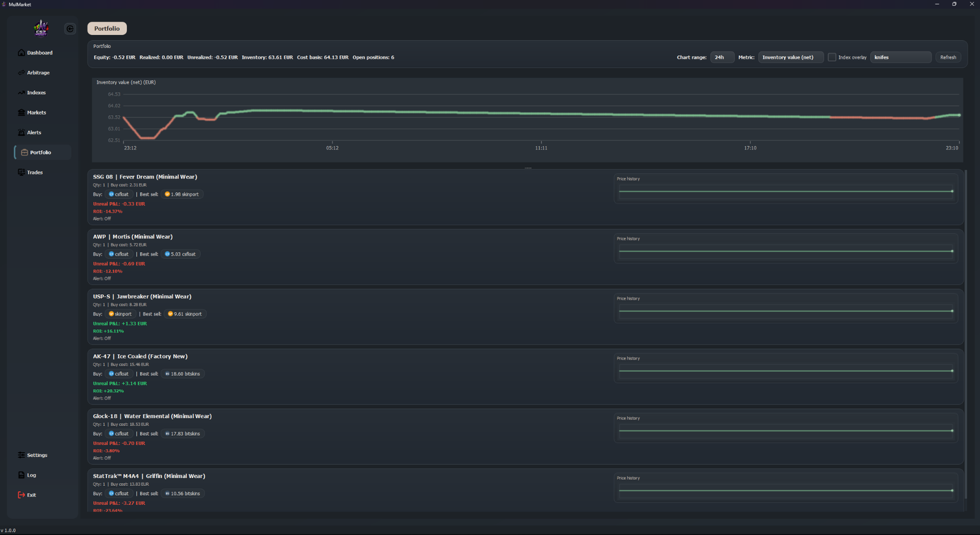Click the Exit icon in sidebar
This screenshot has height=535, width=980.
[x=21, y=495]
